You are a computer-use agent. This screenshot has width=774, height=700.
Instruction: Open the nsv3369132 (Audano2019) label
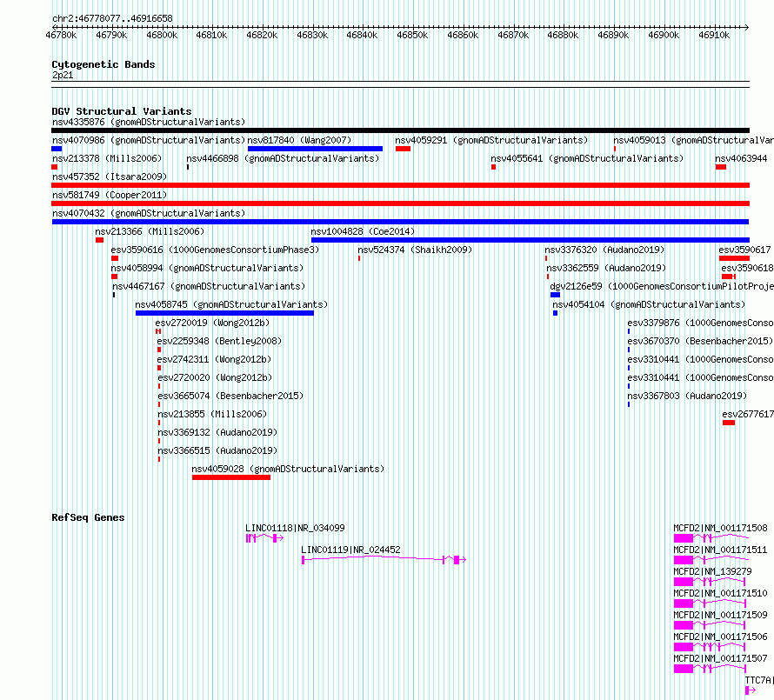point(217,432)
